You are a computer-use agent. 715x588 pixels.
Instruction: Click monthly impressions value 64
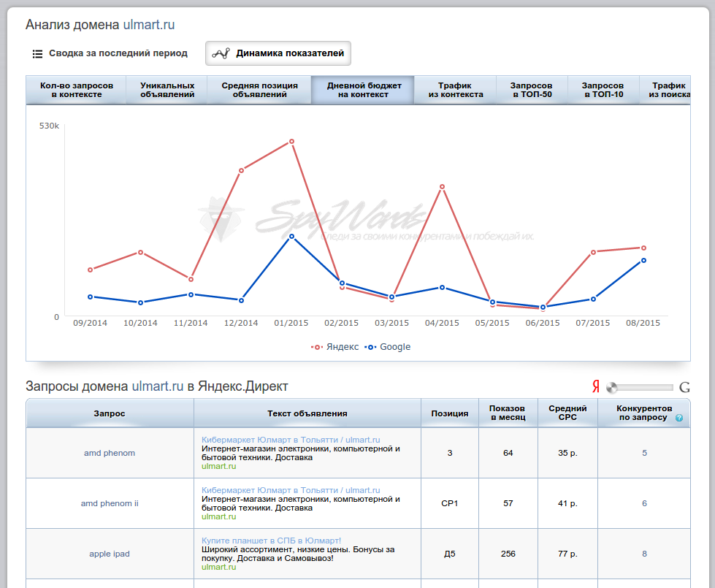tap(508, 453)
